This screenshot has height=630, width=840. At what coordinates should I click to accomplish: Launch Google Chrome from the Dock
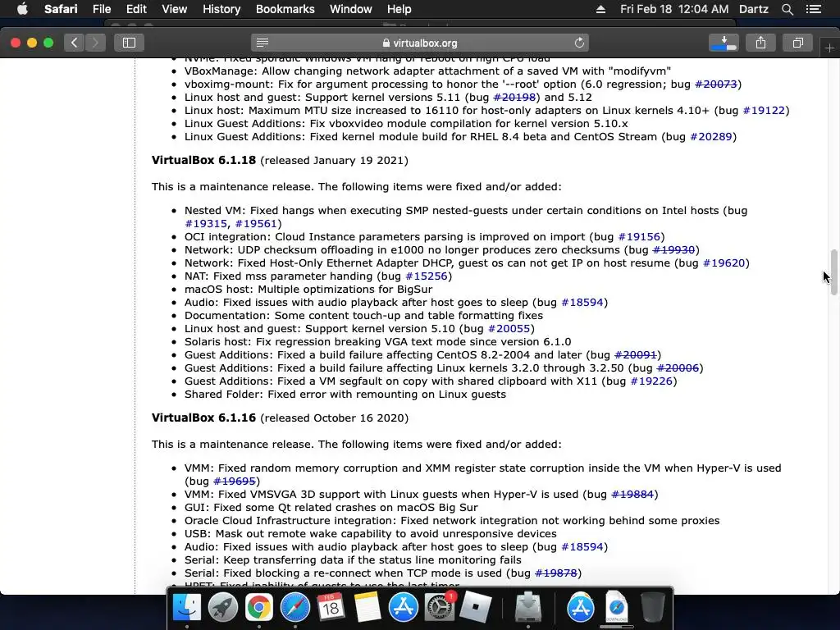pyautogui.click(x=258, y=608)
